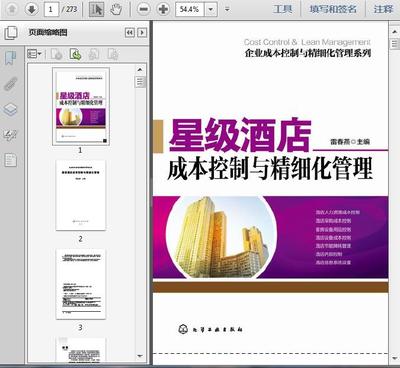The image size is (400, 368).
Task: Click the 星级酒店 title on the cover
Action: point(240,134)
